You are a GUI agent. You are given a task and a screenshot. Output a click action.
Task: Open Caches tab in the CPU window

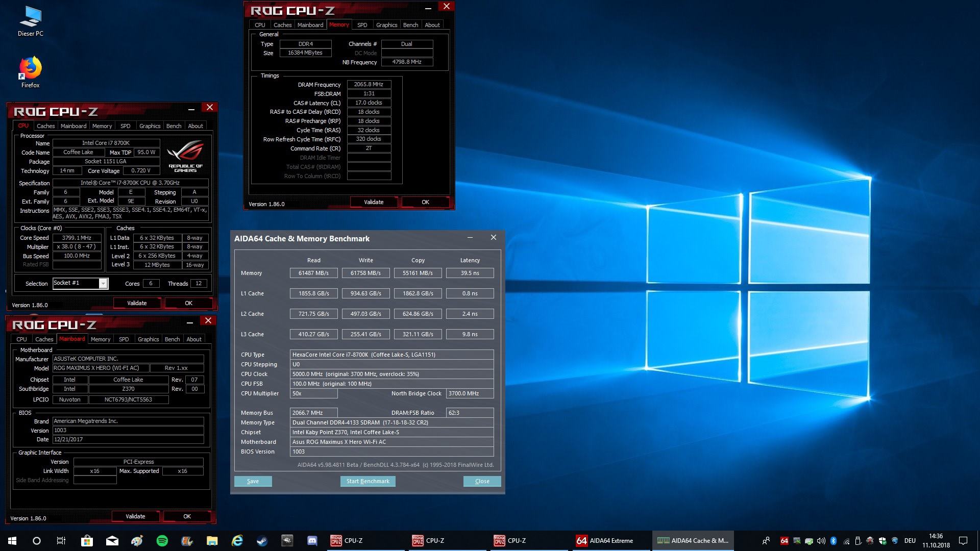(x=45, y=126)
